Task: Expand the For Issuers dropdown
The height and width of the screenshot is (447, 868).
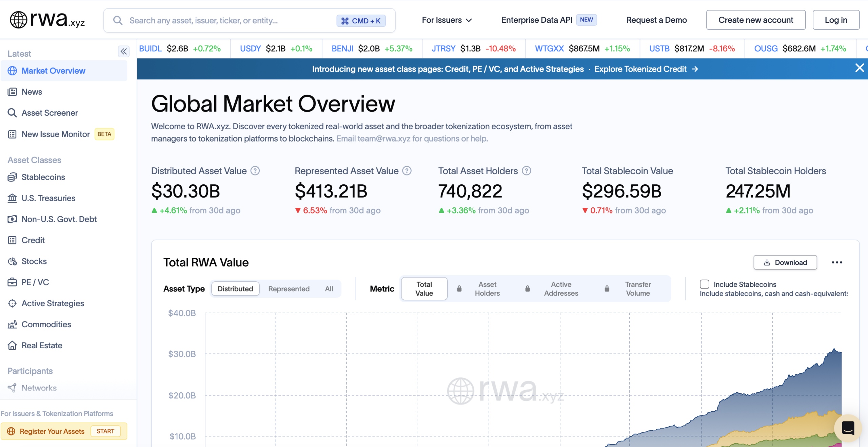Action: [x=447, y=20]
